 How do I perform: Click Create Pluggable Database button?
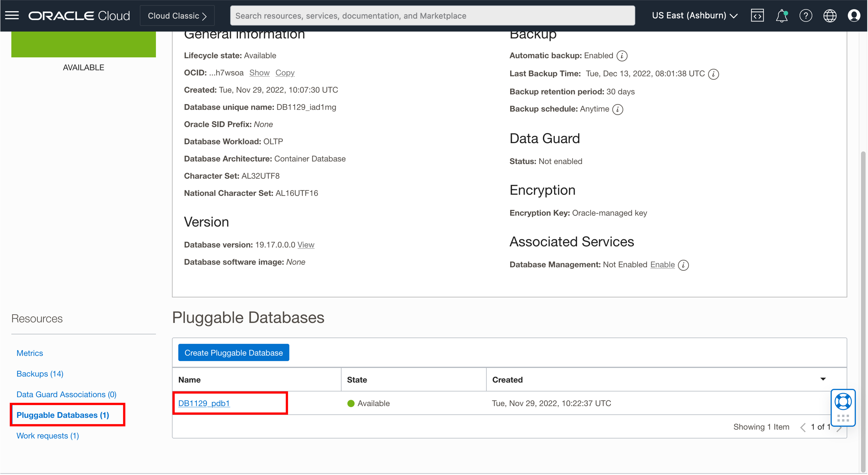[x=234, y=353]
